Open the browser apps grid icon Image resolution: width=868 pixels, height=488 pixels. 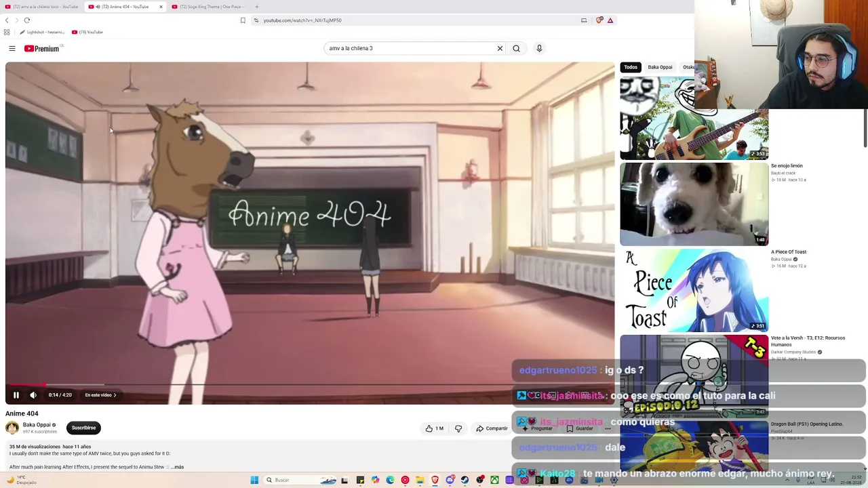point(7,32)
